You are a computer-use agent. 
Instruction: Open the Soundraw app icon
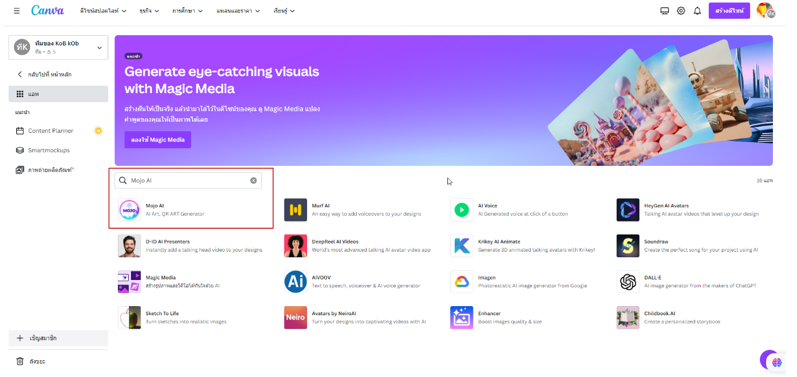pyautogui.click(x=628, y=246)
